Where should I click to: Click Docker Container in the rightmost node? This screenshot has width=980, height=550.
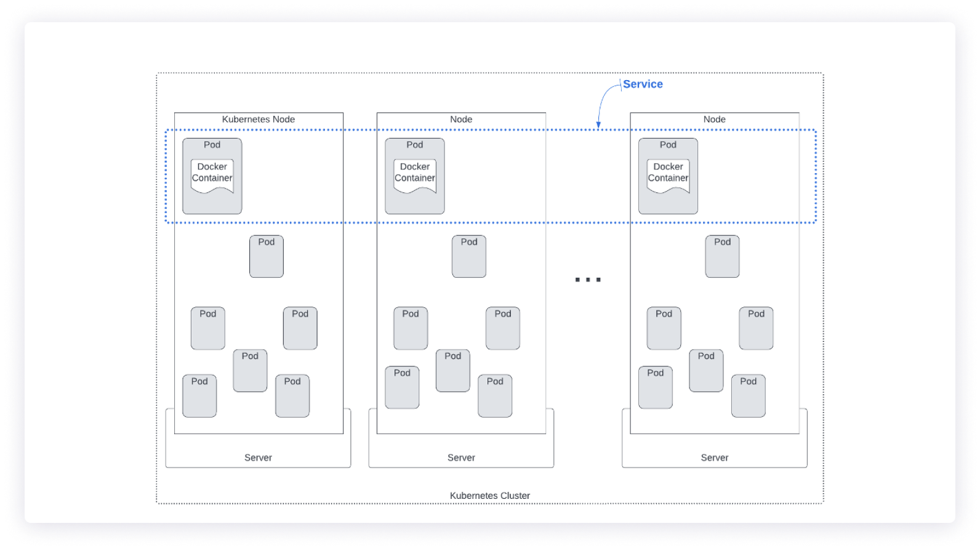click(x=669, y=176)
